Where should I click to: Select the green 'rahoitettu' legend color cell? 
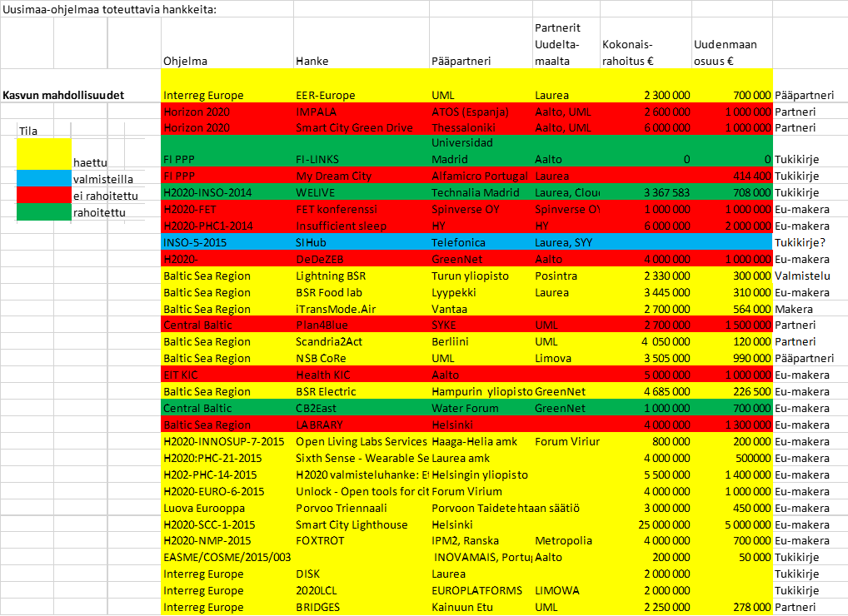44,211
